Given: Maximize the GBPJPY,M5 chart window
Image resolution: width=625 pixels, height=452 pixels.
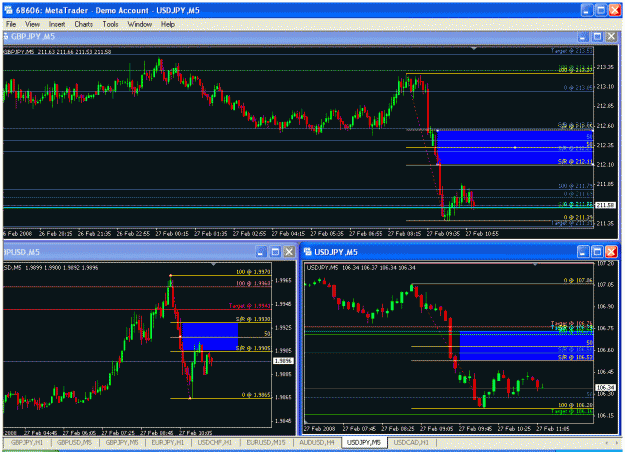Looking at the screenshot, I should (597, 37).
